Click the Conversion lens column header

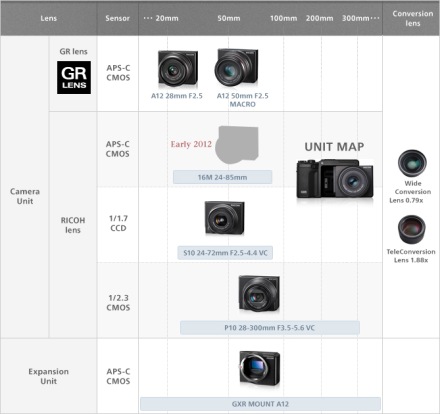[x=413, y=18]
